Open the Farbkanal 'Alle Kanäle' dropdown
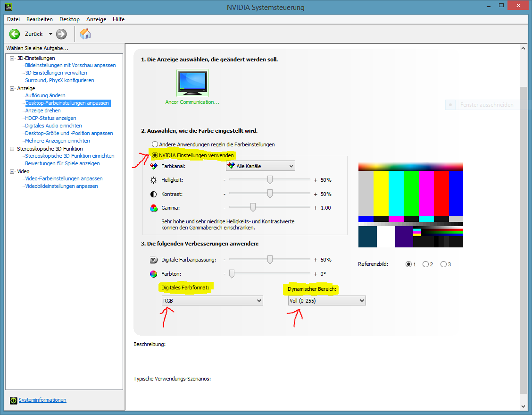The image size is (532, 415). pyautogui.click(x=260, y=166)
